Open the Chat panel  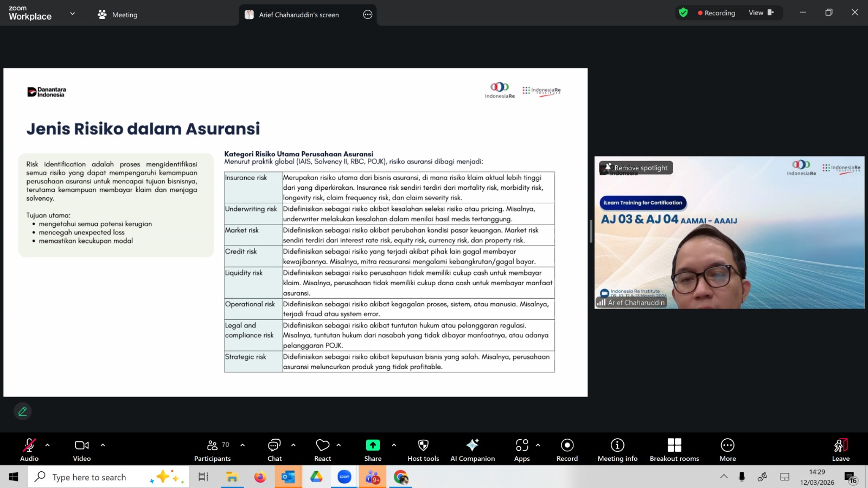coord(275,450)
